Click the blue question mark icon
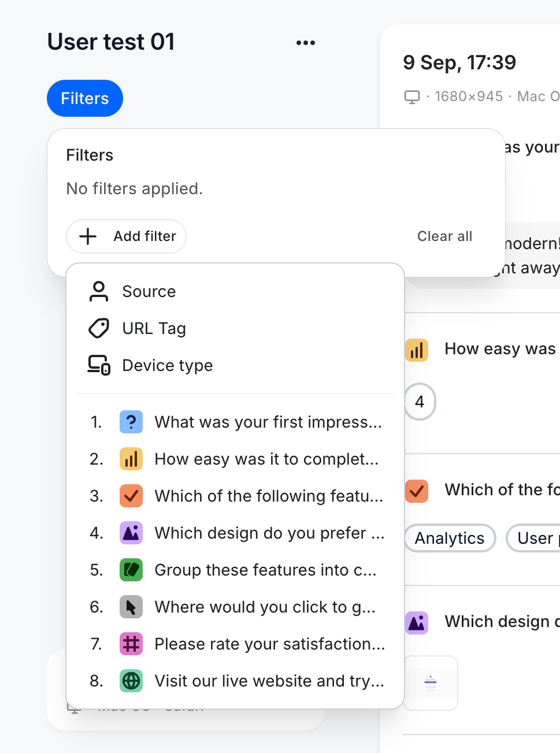Image resolution: width=560 pixels, height=753 pixels. [x=131, y=422]
